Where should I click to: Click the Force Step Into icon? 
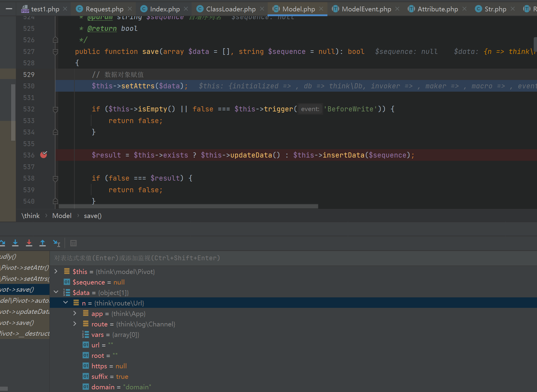tap(29, 243)
